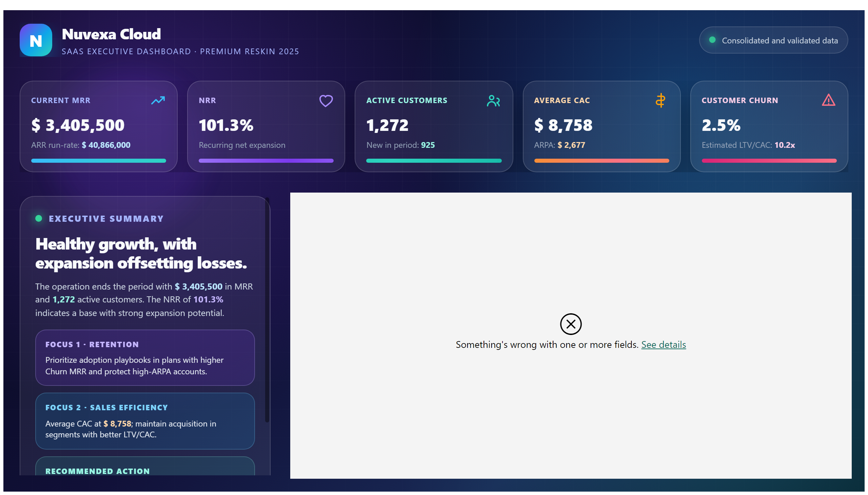868x495 pixels.
Task: Open the Recommended Action card
Action: 145,466
